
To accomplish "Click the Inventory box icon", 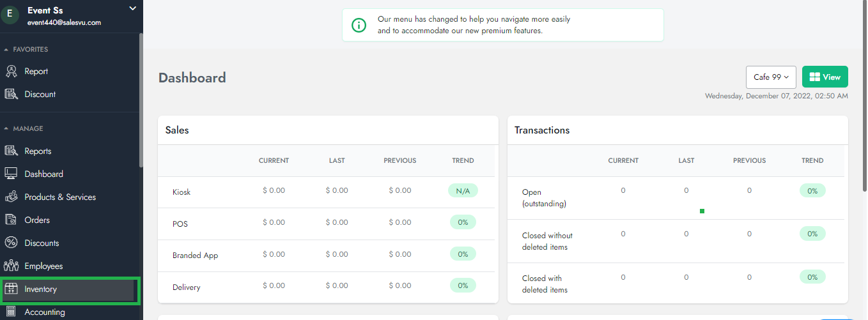I will [x=11, y=289].
